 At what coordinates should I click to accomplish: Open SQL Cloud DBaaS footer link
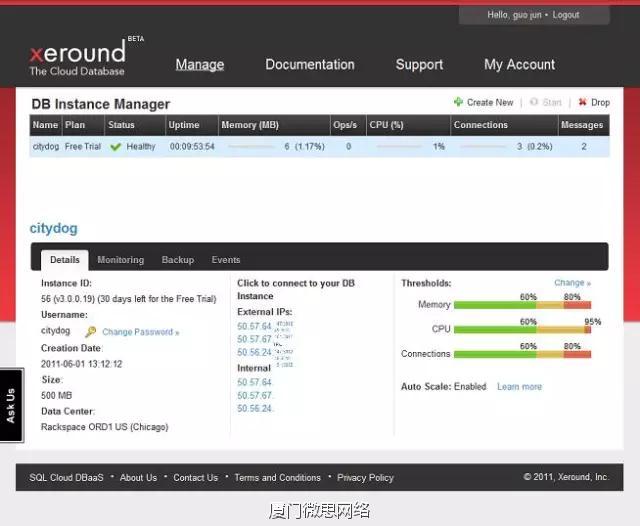coord(66,477)
